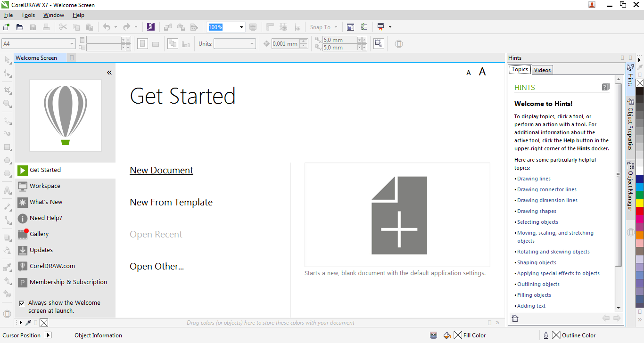The image size is (644, 343).
Task: Open the Tools menu
Action: point(28,15)
